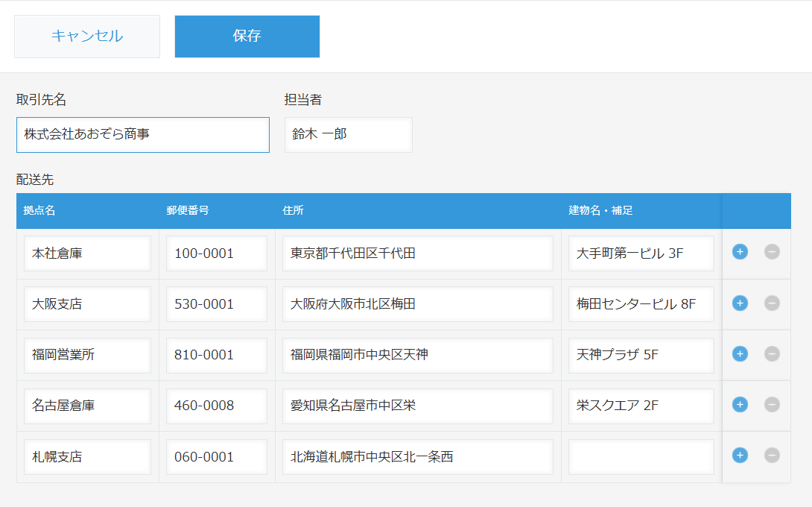Remove the 本社倉庫 row
This screenshot has height=507, width=812.
click(772, 252)
